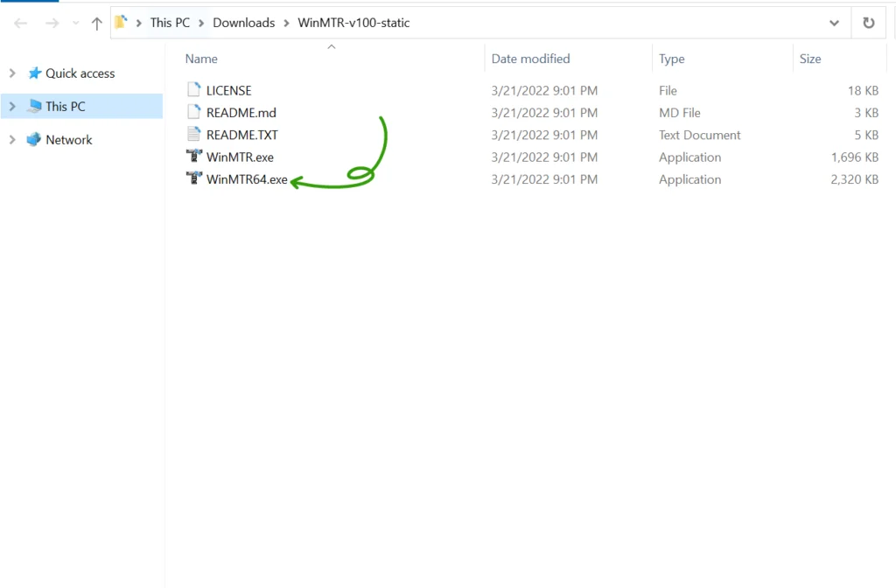Open address bar history dropdown
This screenshot has width=896, height=588.
pyautogui.click(x=834, y=23)
